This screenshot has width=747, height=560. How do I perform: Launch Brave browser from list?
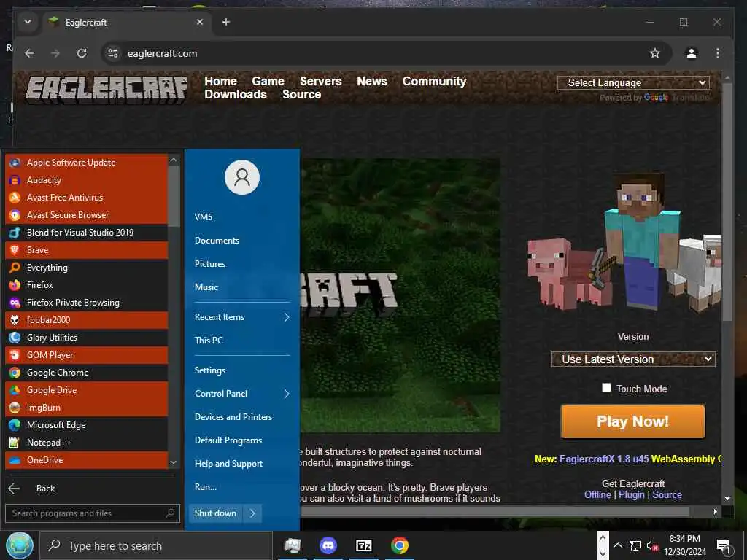point(86,250)
